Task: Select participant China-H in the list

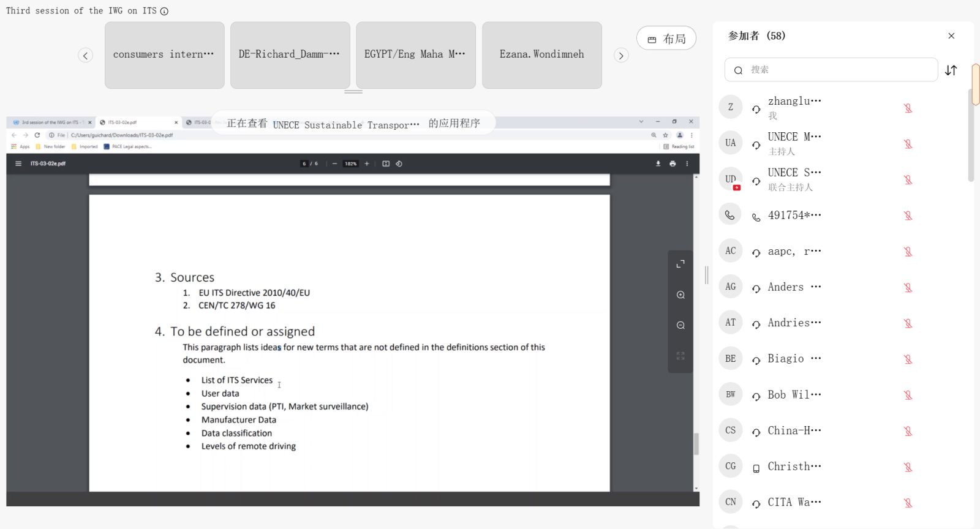Action: [794, 431]
